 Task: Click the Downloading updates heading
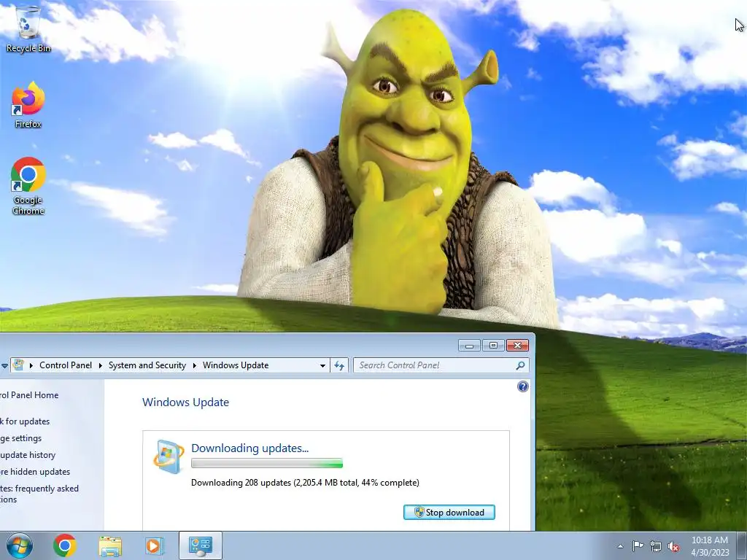click(x=249, y=448)
